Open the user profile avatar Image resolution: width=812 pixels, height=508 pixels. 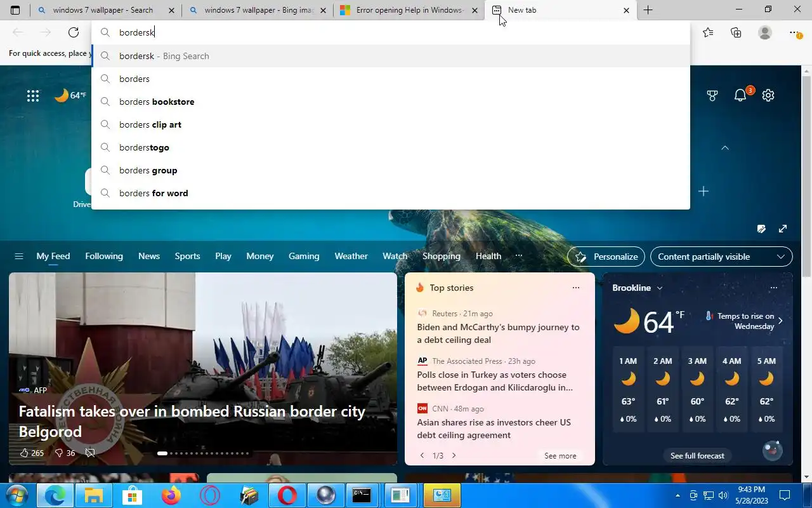[x=765, y=32]
